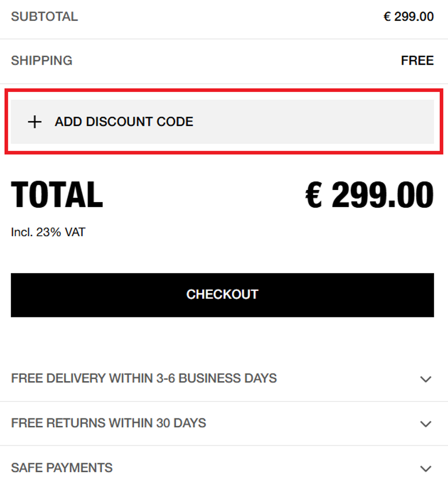Click the Add Discount Code label
Image resolution: width=448 pixels, height=489 pixels.
(123, 122)
